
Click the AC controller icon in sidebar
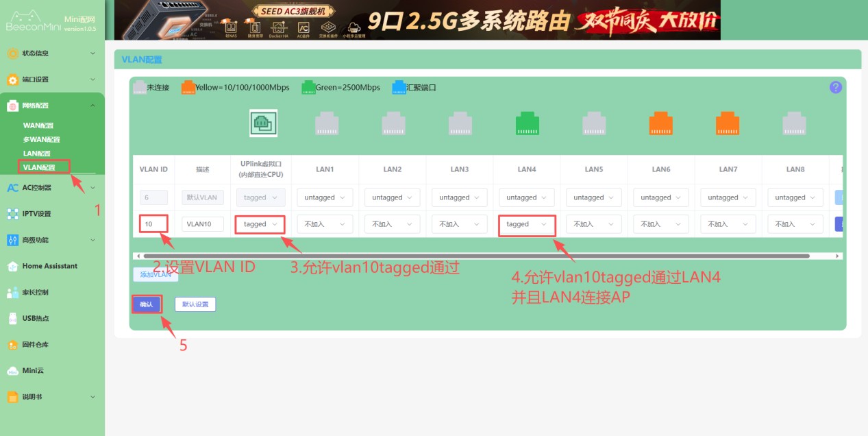pos(12,187)
